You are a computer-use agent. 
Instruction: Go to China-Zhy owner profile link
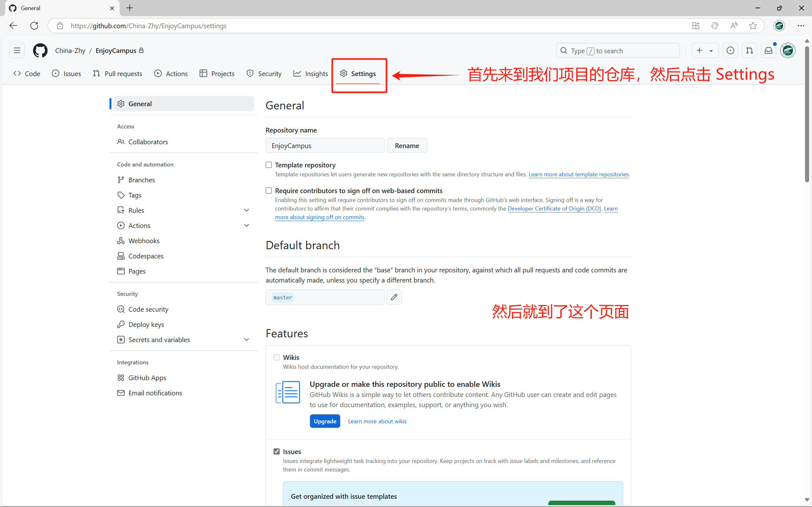click(x=70, y=51)
